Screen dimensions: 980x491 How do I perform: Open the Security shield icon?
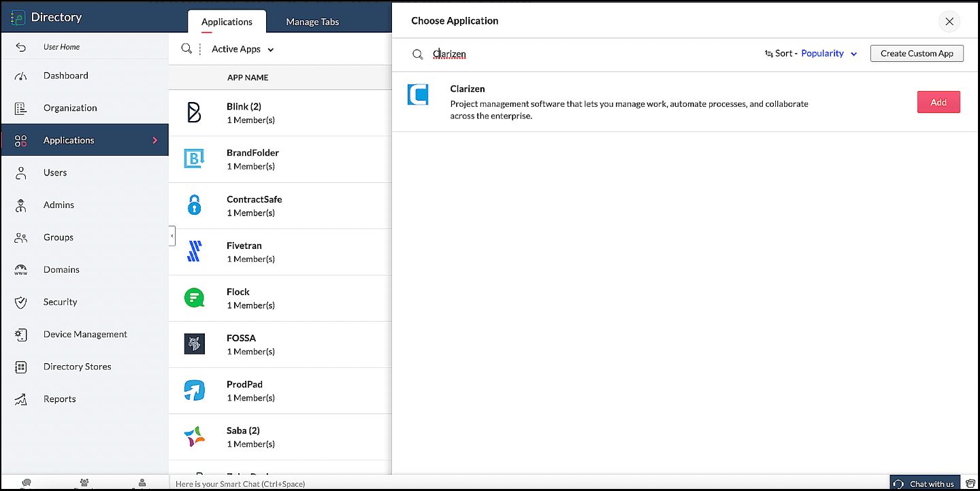point(21,302)
